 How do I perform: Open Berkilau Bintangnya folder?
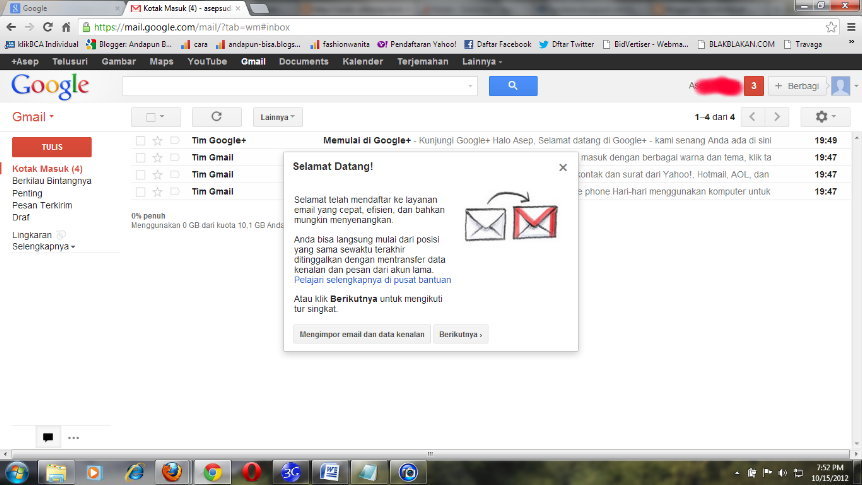pos(52,181)
